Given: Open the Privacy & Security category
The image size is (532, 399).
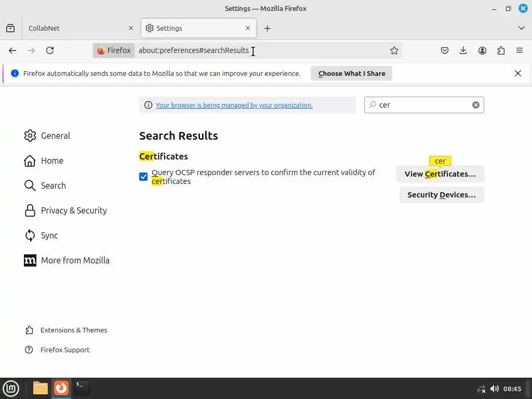Looking at the screenshot, I should (x=74, y=210).
